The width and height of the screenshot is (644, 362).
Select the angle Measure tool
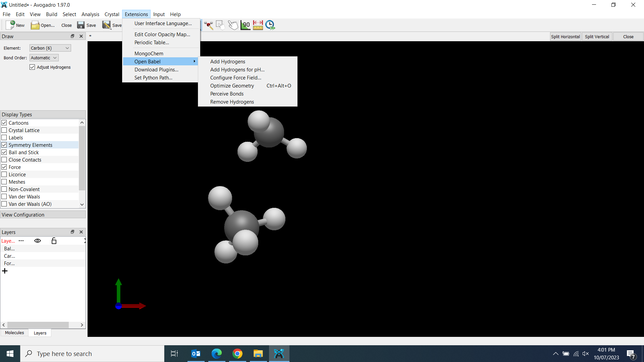click(245, 25)
